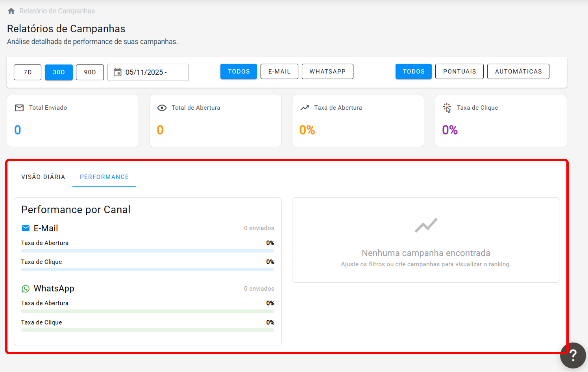Click the date range input field
Image resolution: width=588 pixels, height=372 pixels.
click(148, 72)
